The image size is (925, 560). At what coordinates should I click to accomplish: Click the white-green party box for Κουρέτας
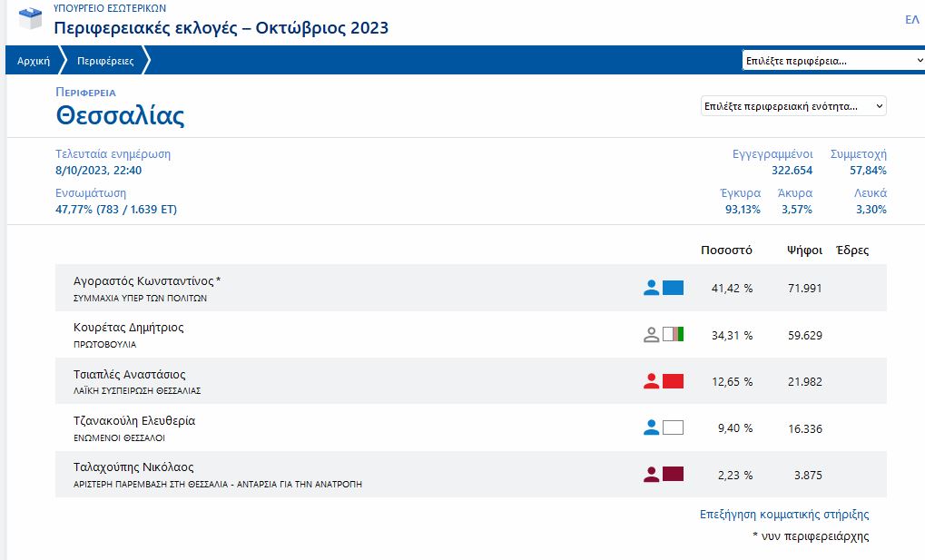[673, 335]
